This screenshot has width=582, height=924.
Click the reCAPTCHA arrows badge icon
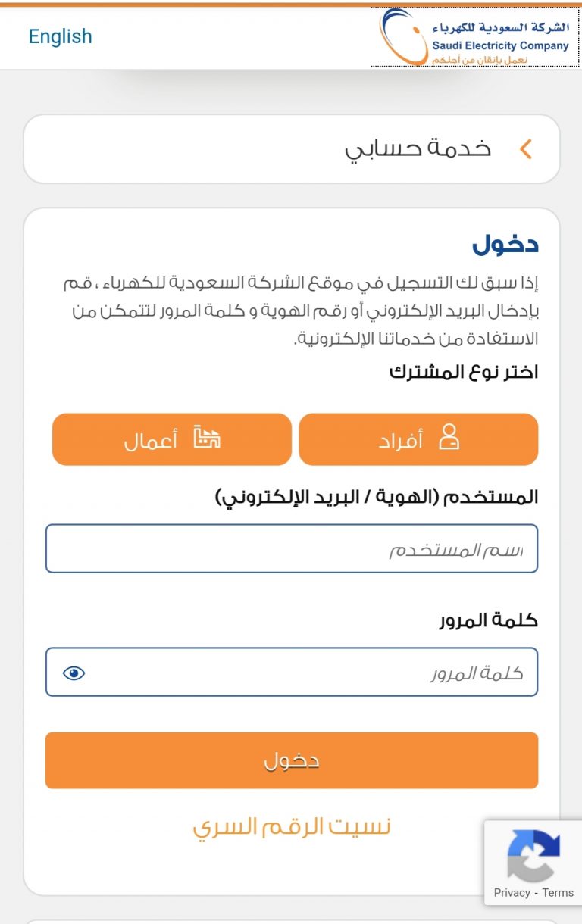click(x=533, y=856)
